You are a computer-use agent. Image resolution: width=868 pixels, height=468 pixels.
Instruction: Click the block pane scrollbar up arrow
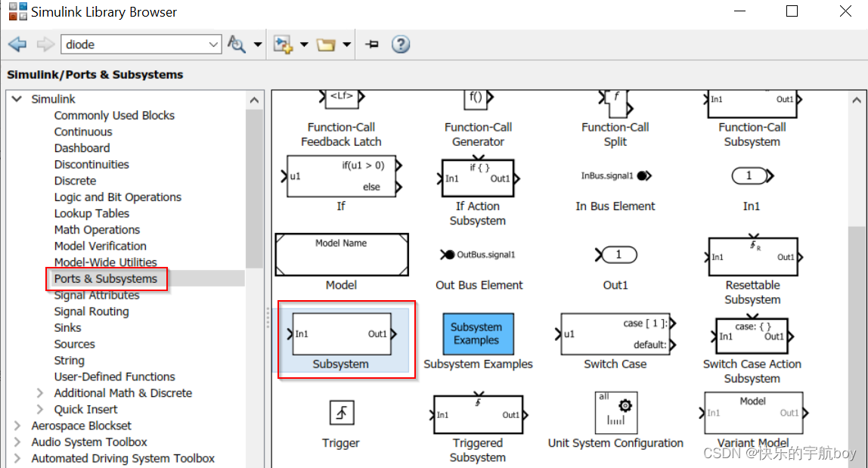click(857, 101)
